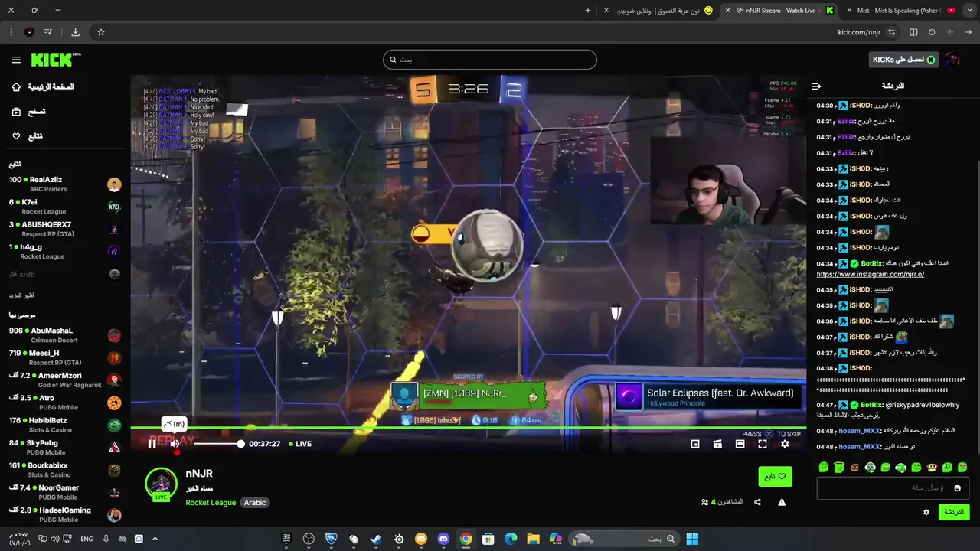Screen dimensions: 980x551
Task: Open K7ei channel in sidebar
Action: [x=65, y=207]
